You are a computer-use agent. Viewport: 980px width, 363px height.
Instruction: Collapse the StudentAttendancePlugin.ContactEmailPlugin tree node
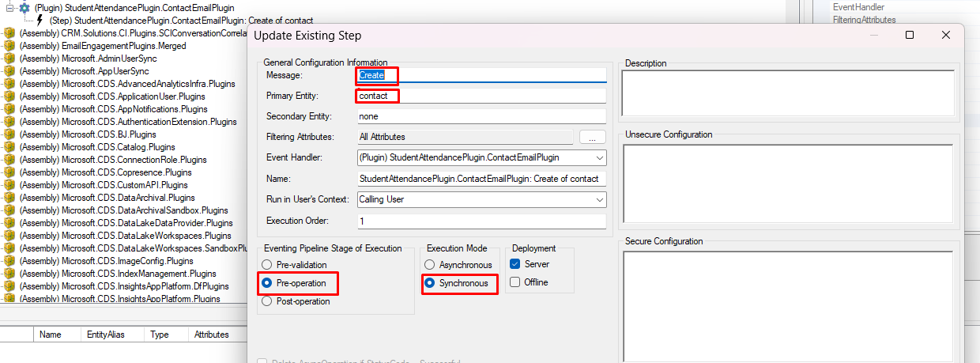[x=9, y=7]
